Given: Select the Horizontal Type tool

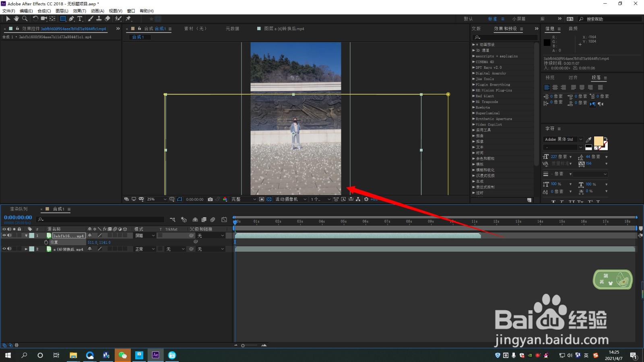Looking at the screenshot, I should 80,19.
